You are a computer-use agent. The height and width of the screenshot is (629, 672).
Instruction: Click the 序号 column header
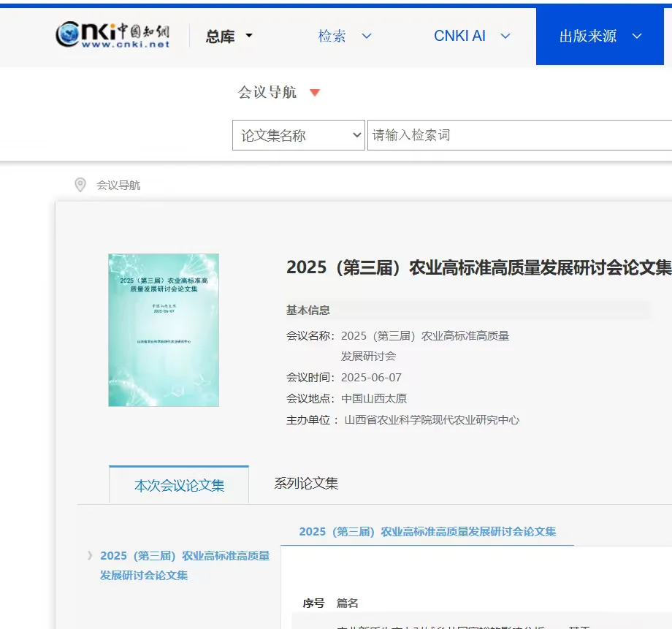(x=314, y=602)
